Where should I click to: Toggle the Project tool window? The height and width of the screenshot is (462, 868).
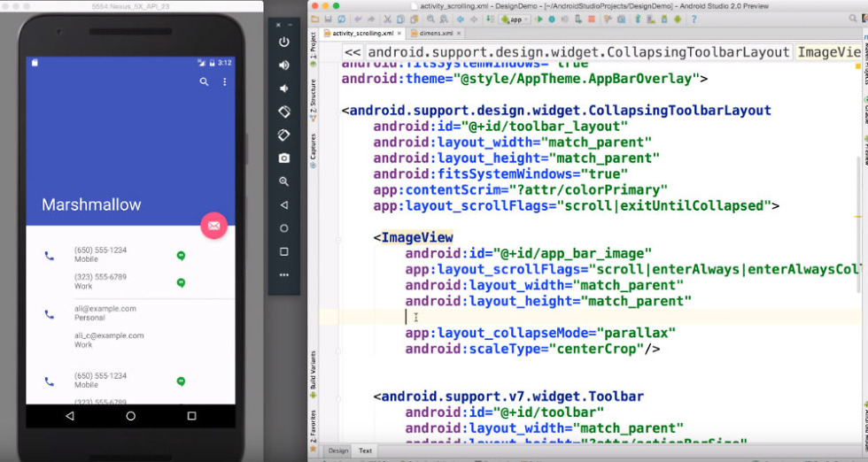click(313, 46)
